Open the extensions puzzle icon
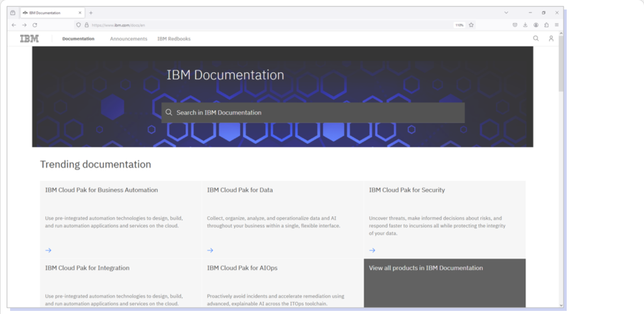644x314 pixels. pyautogui.click(x=546, y=25)
